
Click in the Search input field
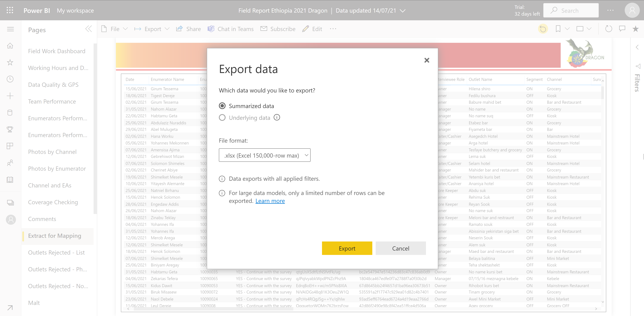click(571, 10)
